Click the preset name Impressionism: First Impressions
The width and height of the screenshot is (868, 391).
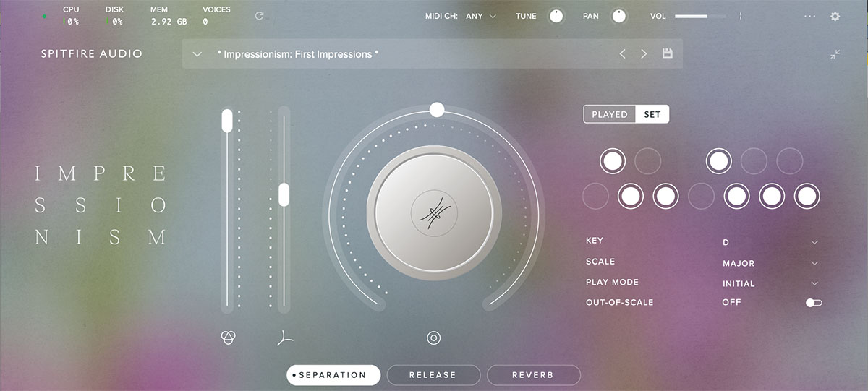pyautogui.click(x=298, y=54)
